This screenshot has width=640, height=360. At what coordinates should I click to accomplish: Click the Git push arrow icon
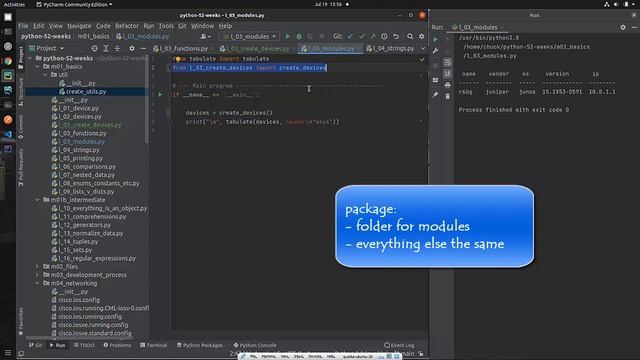[373, 36]
